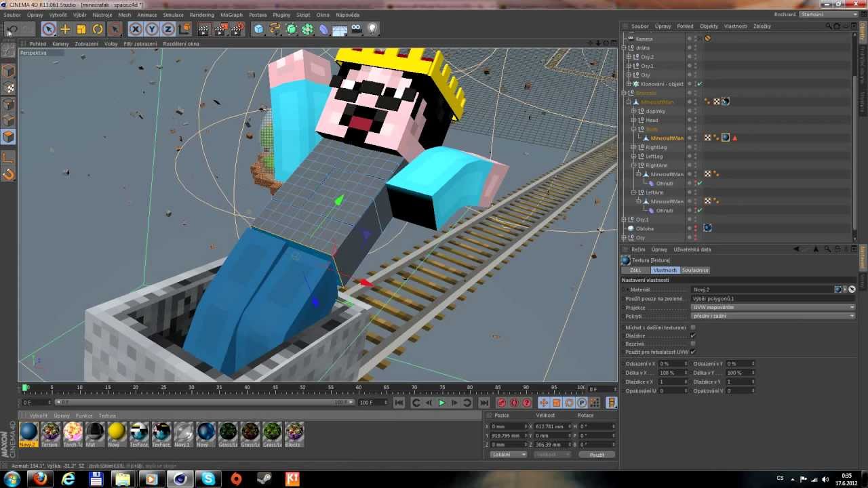Toggle Použít pro hrbolatost UVW checkbox

[693, 352]
